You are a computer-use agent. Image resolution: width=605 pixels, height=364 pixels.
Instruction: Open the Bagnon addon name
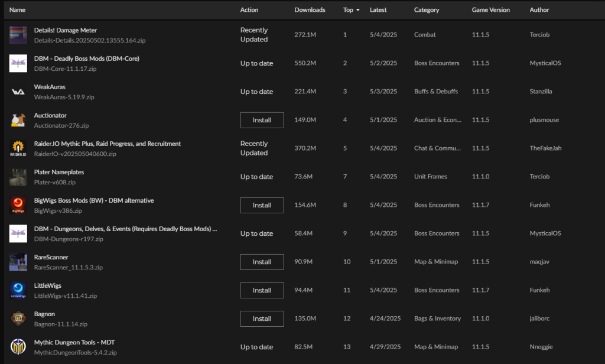pyautogui.click(x=44, y=314)
